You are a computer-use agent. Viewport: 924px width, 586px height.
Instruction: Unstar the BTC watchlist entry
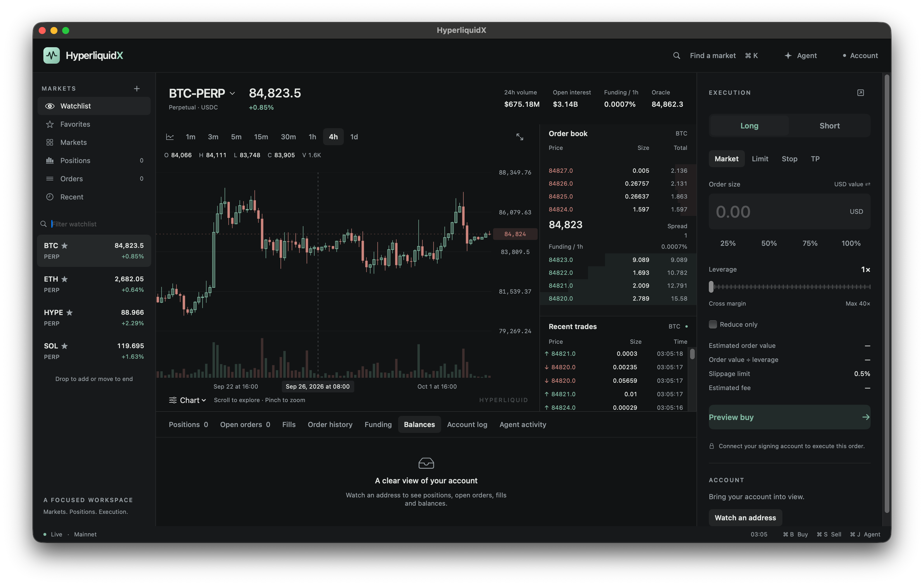click(64, 245)
